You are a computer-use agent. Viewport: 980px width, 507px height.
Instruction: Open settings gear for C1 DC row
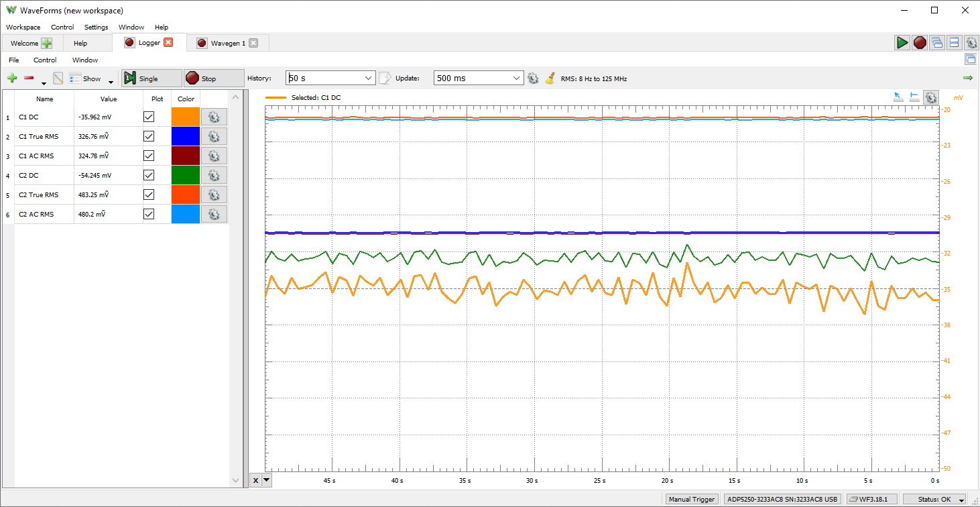pyautogui.click(x=215, y=117)
